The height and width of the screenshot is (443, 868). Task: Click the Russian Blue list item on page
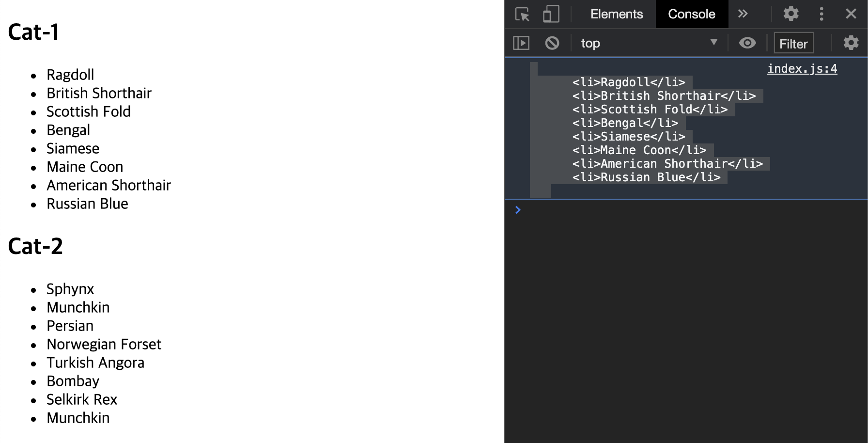point(87,204)
